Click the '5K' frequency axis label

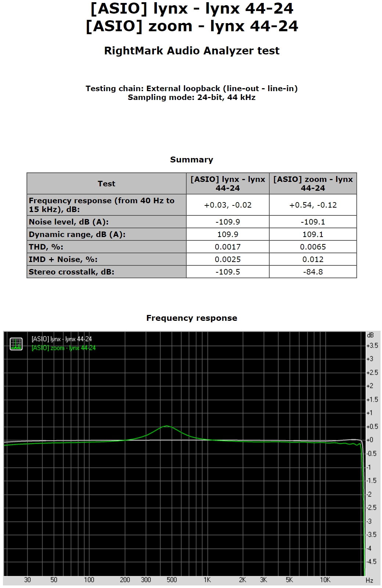tap(289, 580)
